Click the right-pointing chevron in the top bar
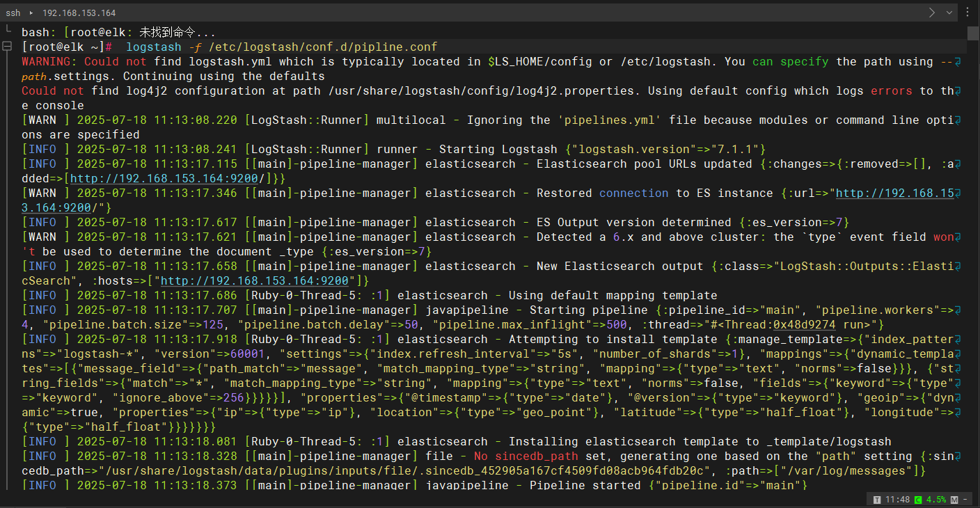This screenshot has width=980, height=508. [x=932, y=13]
